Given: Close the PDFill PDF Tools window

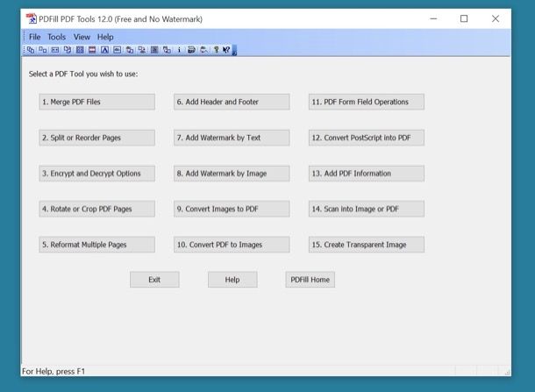Looking at the screenshot, I should (x=496, y=18).
